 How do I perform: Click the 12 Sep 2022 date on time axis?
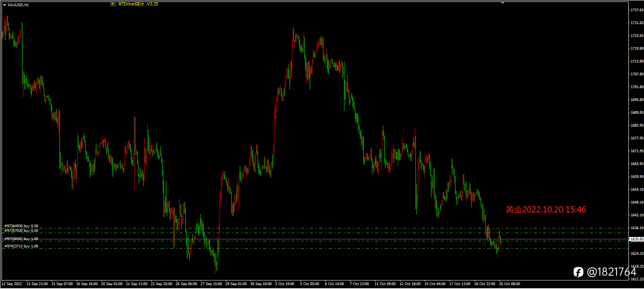click(x=12, y=284)
